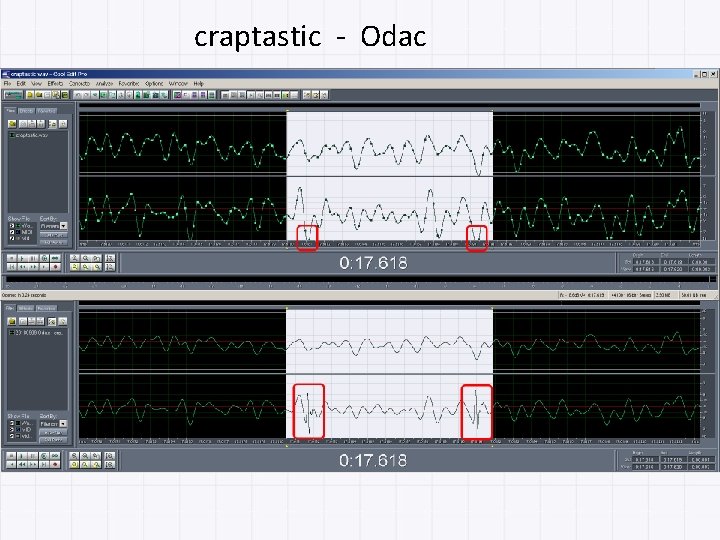
Task: Select the K608 Odac file in lower list
Action: pyautogui.click(x=36, y=332)
